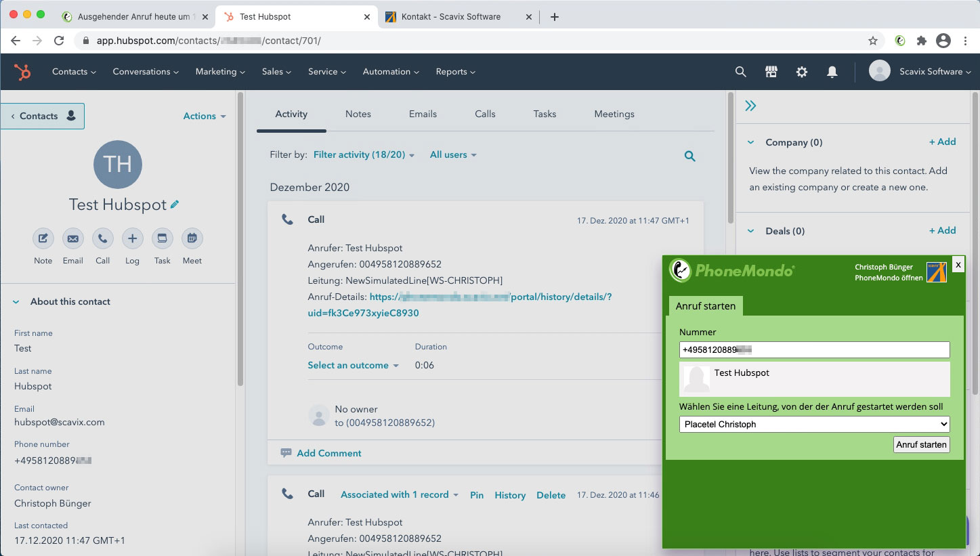
Task: Go back to Contacts list
Action: click(42, 116)
